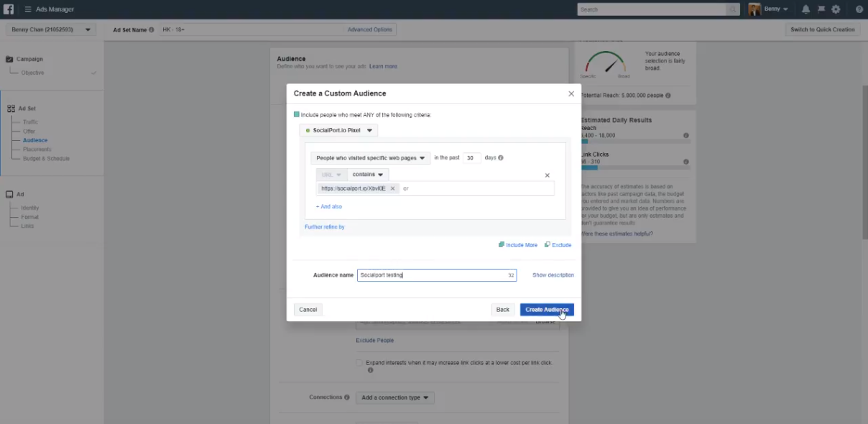Toggle the Include people criteria green box
This screenshot has height=424, width=868.
pos(297,114)
